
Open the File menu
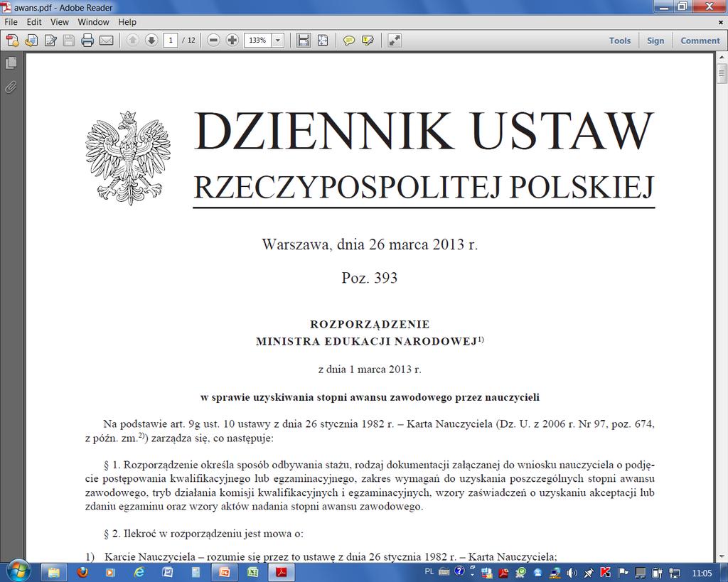pos(11,22)
